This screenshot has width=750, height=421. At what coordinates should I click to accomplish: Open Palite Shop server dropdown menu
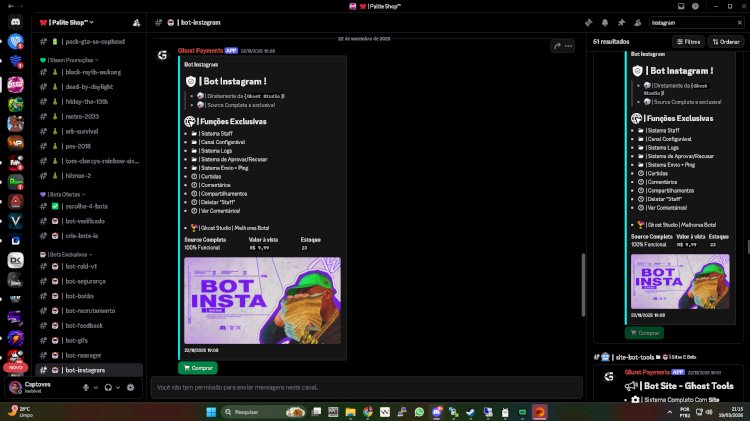click(67, 22)
